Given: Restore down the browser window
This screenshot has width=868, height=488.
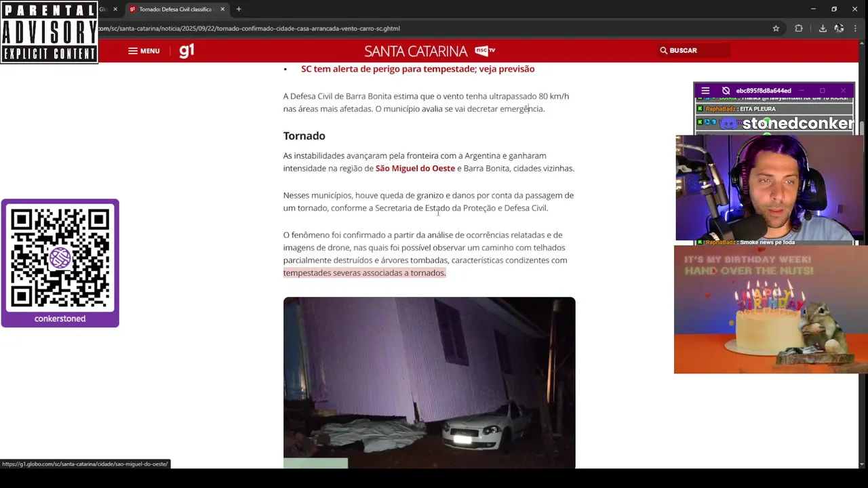Looking at the screenshot, I should (x=834, y=9).
